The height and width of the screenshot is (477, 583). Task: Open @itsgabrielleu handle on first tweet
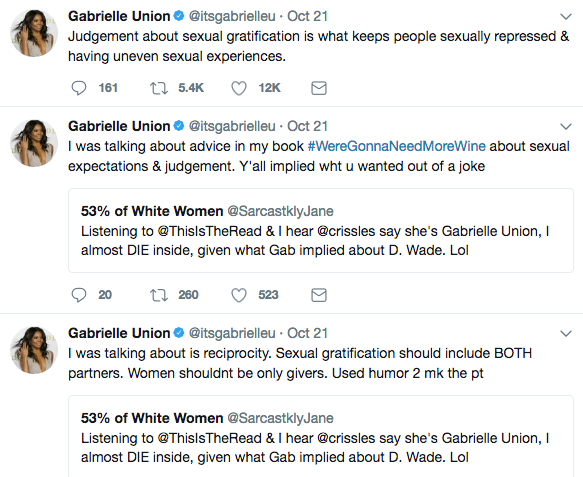pos(232,16)
